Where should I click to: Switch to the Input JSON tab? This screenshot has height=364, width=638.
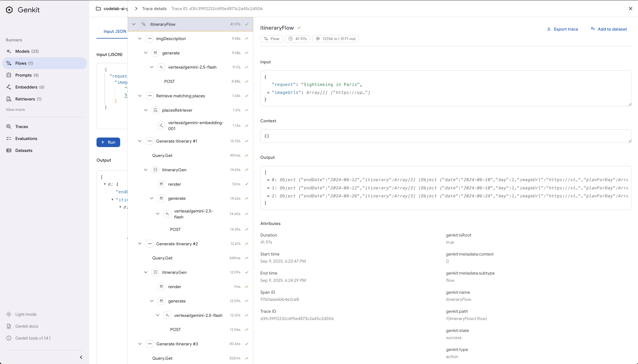pos(115,31)
